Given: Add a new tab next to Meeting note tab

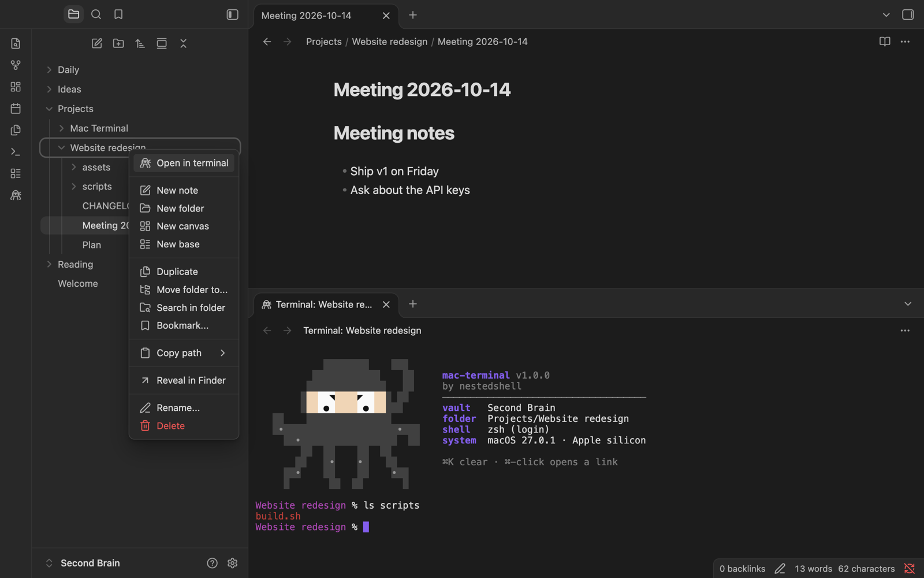Looking at the screenshot, I should (413, 15).
